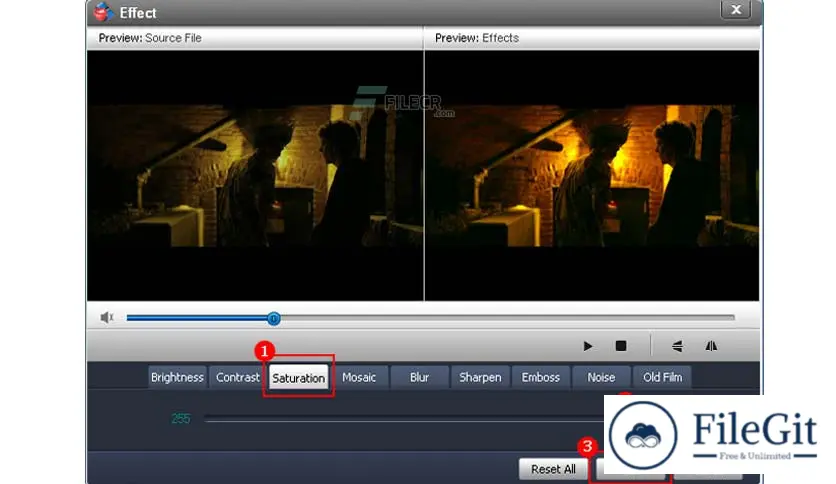Switch to the Blur tab

click(419, 377)
